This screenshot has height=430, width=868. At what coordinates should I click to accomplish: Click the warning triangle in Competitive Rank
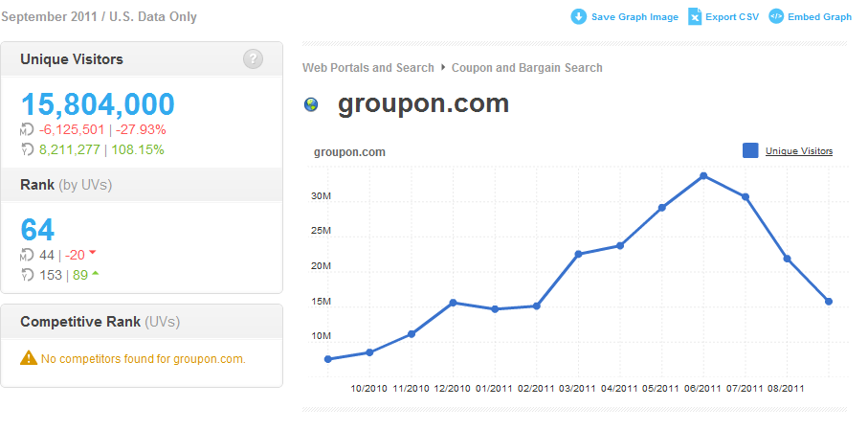tap(29, 358)
